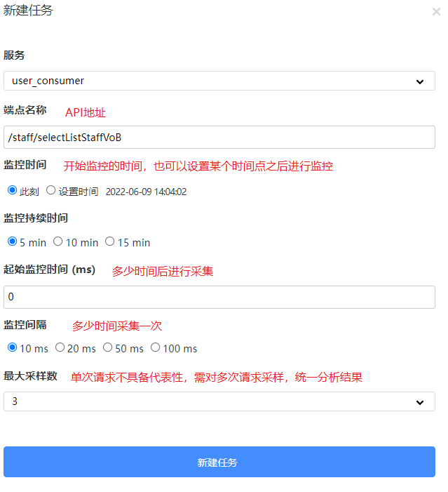Click the 监控持续时间 label
Screen dimensions: 448x492
36,218
